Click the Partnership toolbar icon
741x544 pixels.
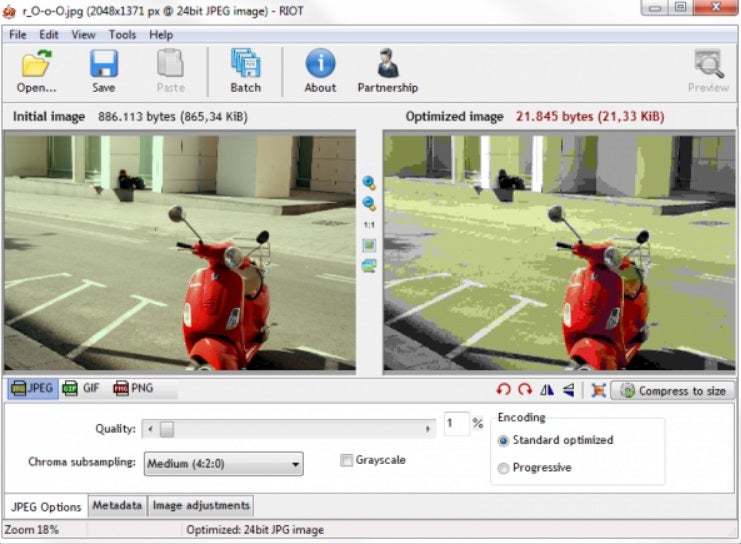(387, 70)
